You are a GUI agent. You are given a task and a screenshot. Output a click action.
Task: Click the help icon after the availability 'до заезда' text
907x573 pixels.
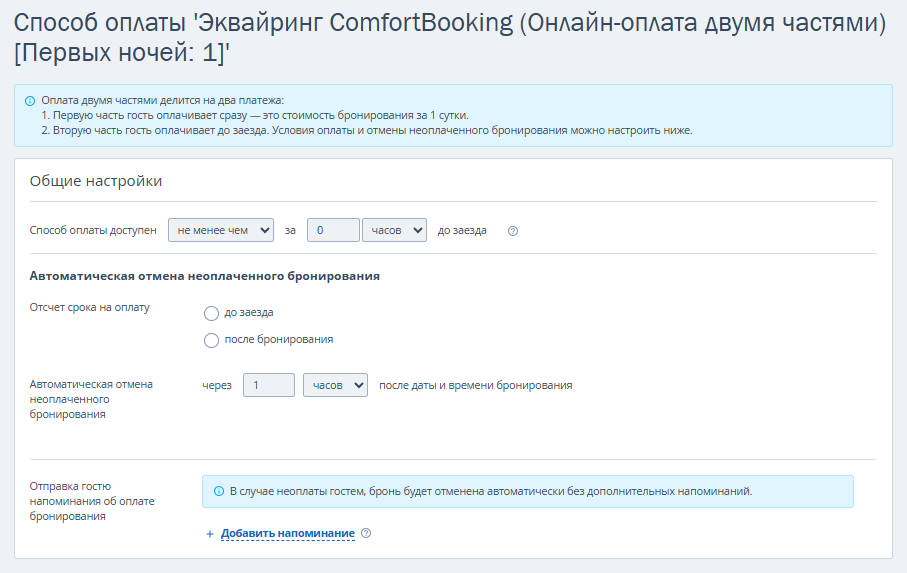tap(513, 231)
